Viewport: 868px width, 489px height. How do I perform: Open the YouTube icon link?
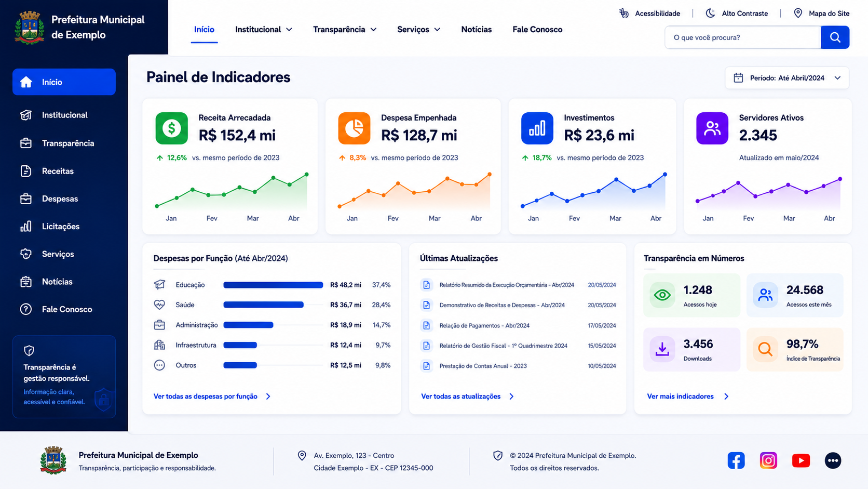801,460
